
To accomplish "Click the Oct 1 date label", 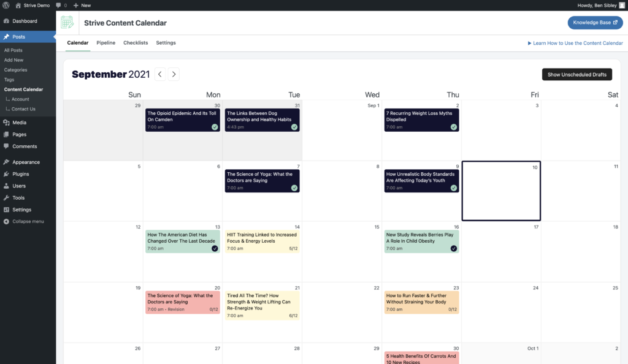I will tap(533, 349).
